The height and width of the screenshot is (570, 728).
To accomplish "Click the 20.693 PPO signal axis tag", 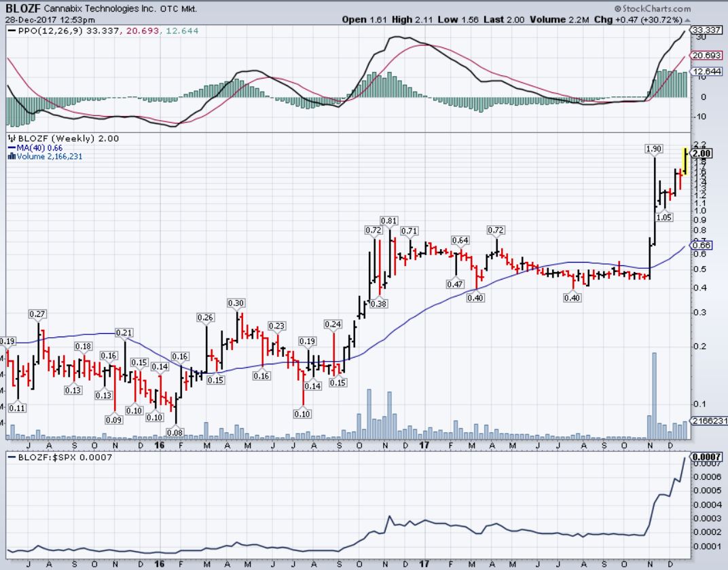I will [706, 55].
